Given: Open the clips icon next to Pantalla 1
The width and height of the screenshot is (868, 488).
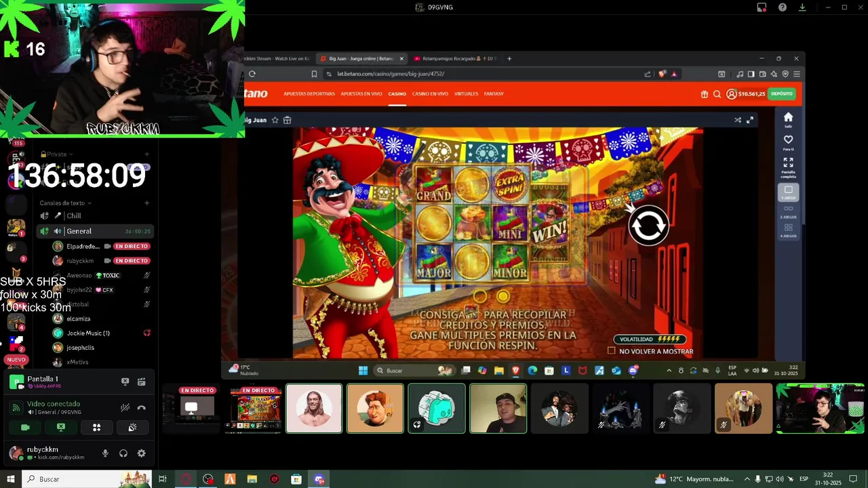Looking at the screenshot, I should [x=141, y=382].
